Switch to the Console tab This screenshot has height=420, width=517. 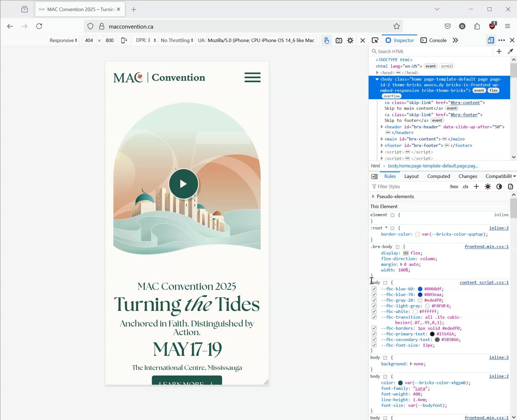[433, 40]
